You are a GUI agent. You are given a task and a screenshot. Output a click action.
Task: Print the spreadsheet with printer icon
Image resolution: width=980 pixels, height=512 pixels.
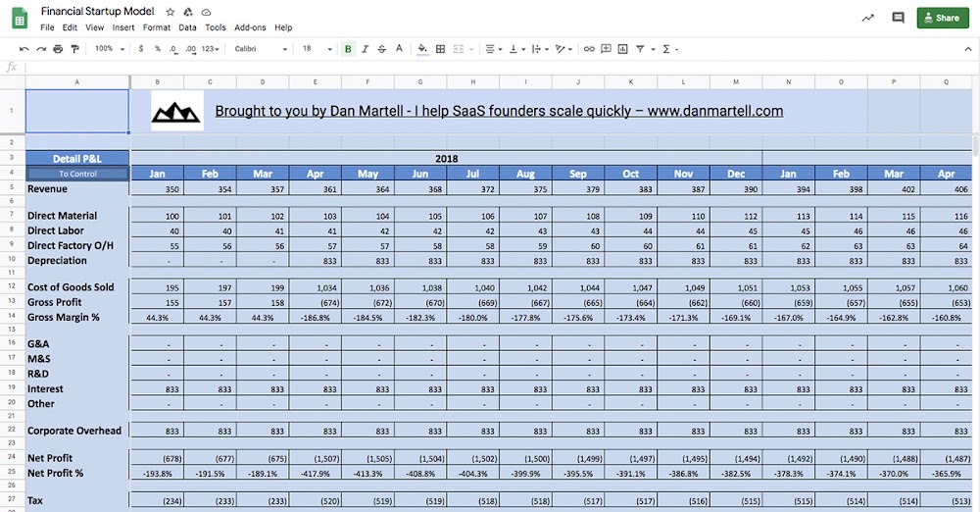(x=58, y=49)
